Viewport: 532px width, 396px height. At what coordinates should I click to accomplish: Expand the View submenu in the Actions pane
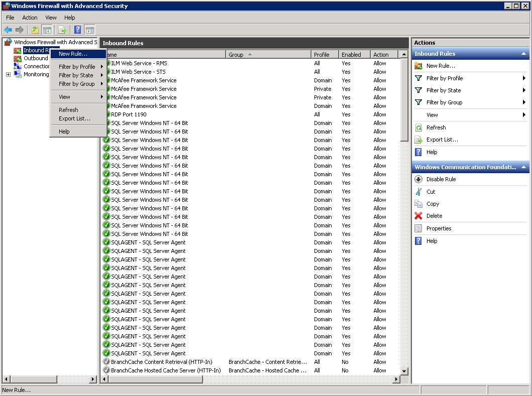point(524,115)
